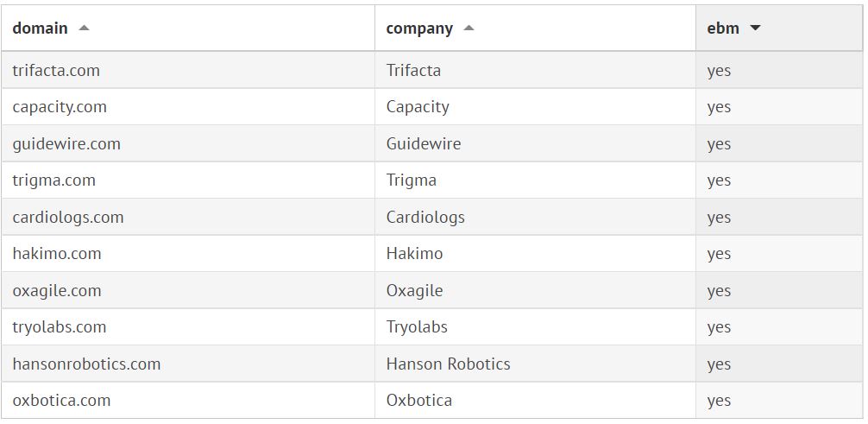The image size is (868, 424).
Task: Click the ebm column descending arrow
Action: (756, 28)
